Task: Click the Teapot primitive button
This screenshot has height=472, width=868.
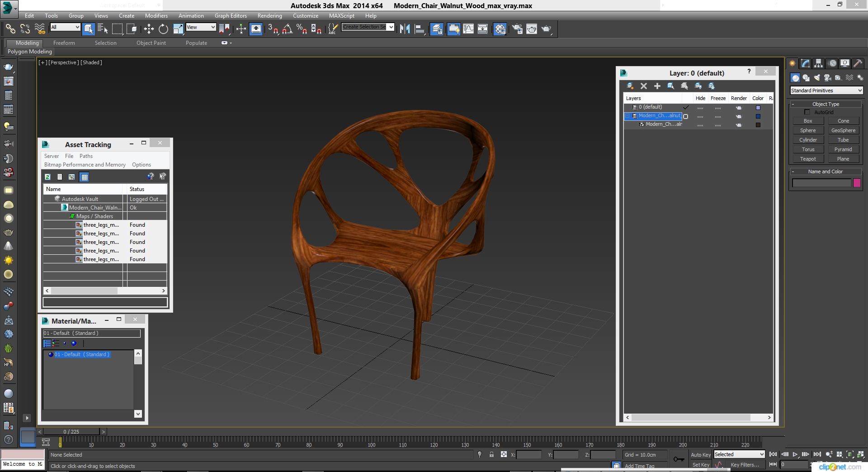Action: (x=807, y=159)
